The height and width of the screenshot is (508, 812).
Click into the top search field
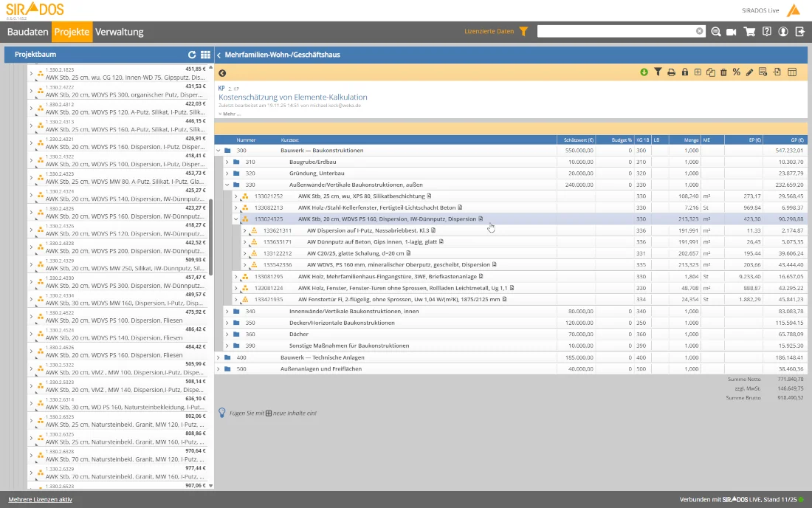616,32
